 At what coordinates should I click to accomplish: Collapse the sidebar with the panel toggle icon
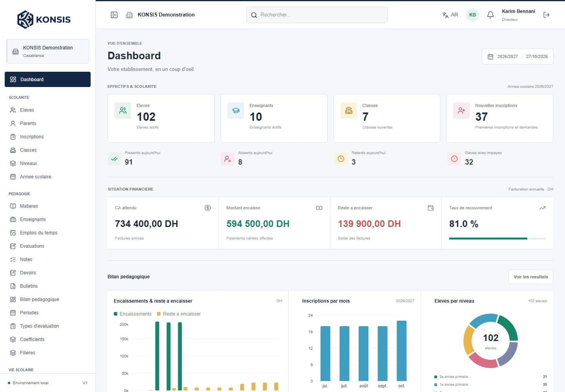[114, 15]
